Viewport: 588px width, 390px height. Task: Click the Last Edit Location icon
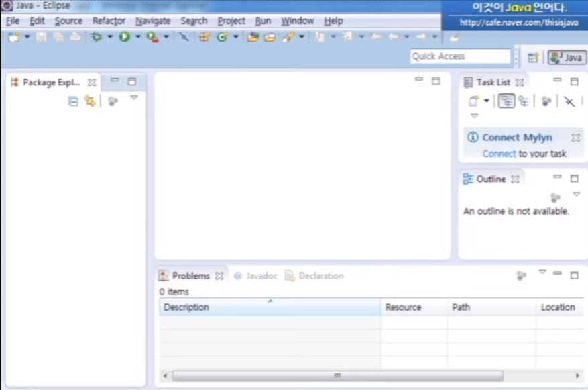376,37
